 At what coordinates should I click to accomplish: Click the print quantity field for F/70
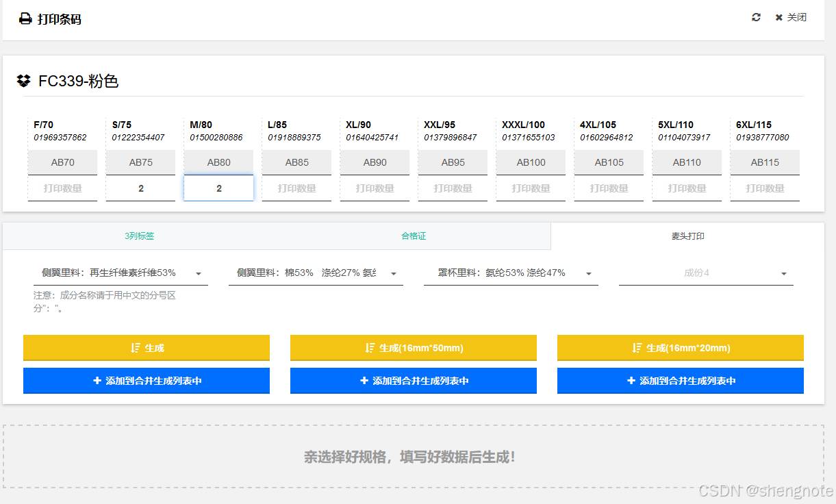(x=63, y=188)
